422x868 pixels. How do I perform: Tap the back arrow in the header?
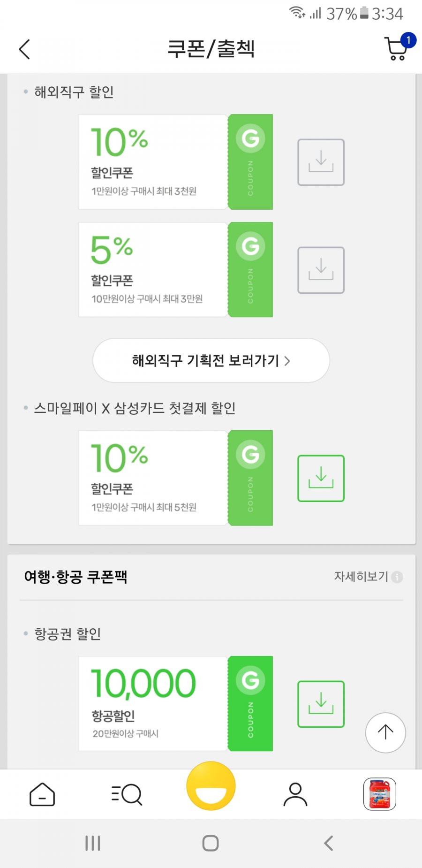[24, 49]
